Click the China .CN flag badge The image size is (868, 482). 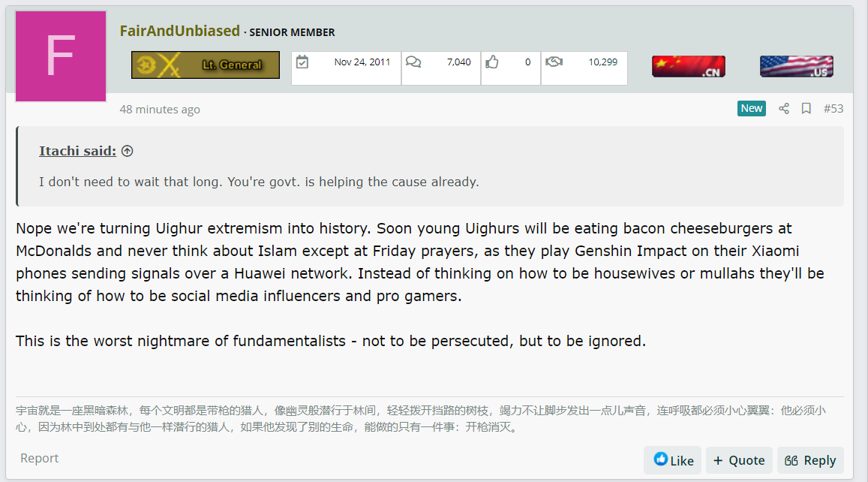pyautogui.click(x=689, y=67)
